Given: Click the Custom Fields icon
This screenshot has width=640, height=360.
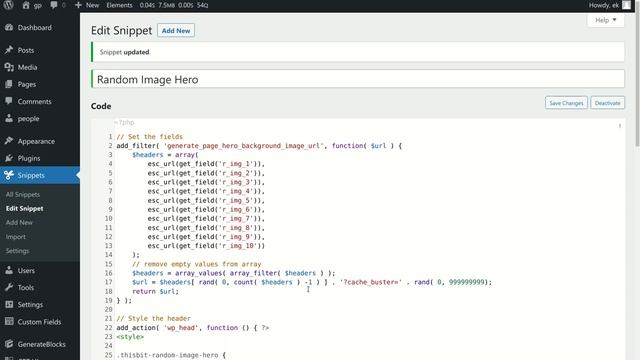Looking at the screenshot, I should 9,322.
